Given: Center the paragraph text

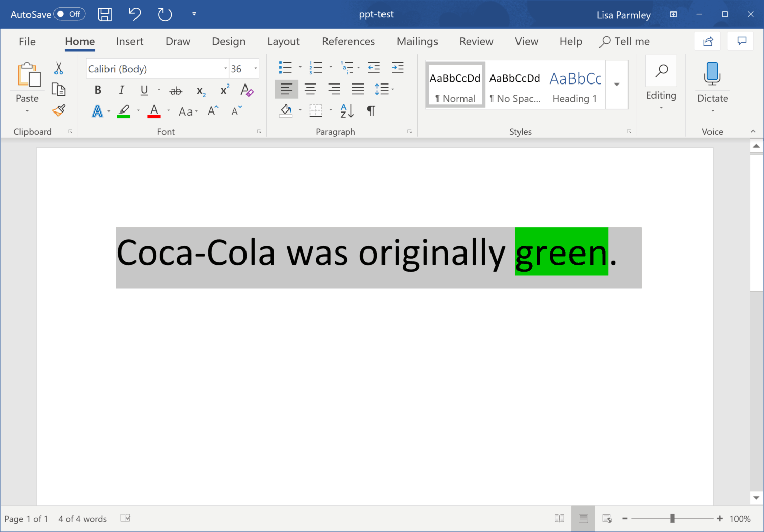Looking at the screenshot, I should 310,89.
